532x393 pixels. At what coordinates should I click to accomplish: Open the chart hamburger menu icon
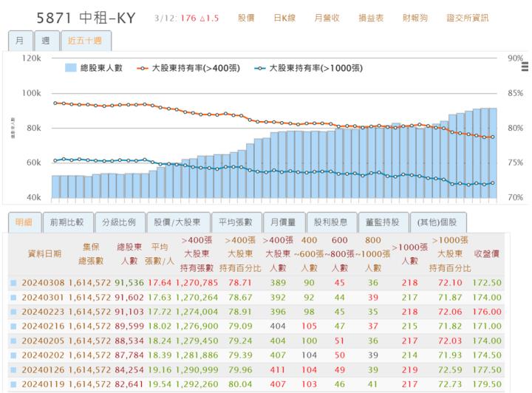pos(525,66)
